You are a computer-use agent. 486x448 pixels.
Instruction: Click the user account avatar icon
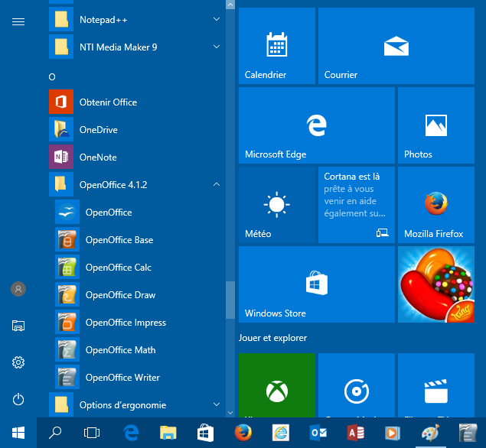(18, 289)
